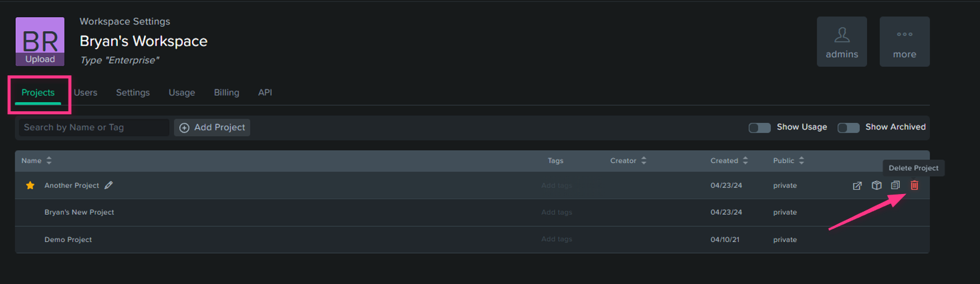Enable the Show Archived toggle
The width and height of the screenshot is (980, 284).
848,128
